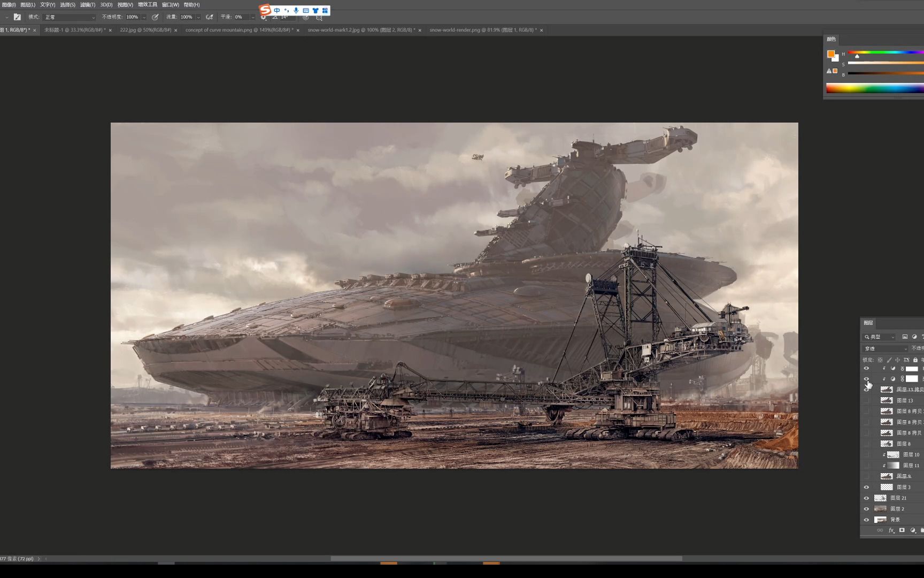This screenshot has height=578, width=924.
Task: Lock transparent pixels icon in layers panel
Action: pos(880,360)
